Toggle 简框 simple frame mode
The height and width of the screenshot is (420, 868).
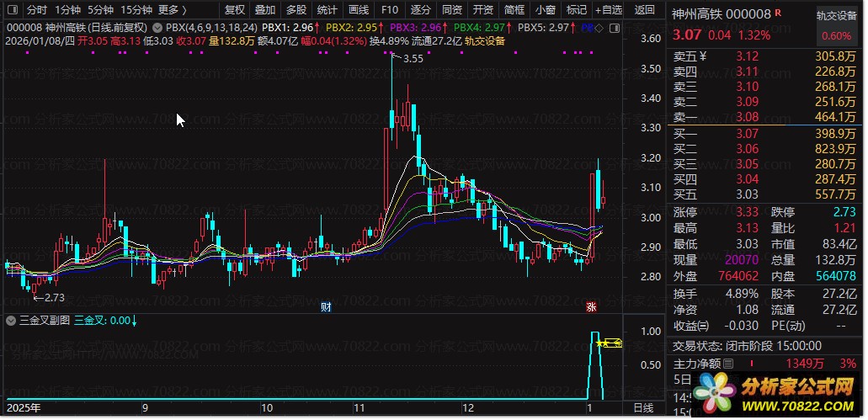tap(514, 9)
